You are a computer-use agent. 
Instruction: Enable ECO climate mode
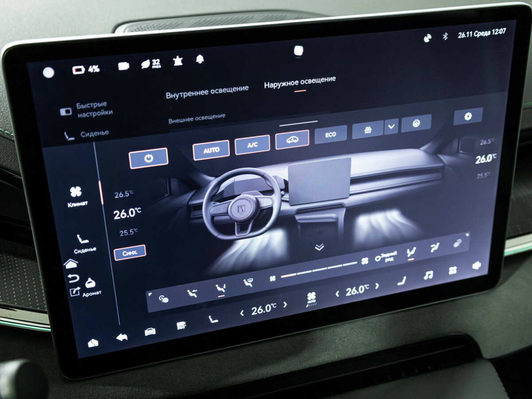click(331, 134)
